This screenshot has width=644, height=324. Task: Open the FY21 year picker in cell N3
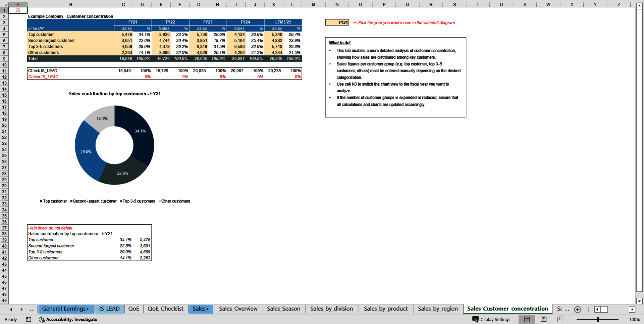[x=336, y=22]
